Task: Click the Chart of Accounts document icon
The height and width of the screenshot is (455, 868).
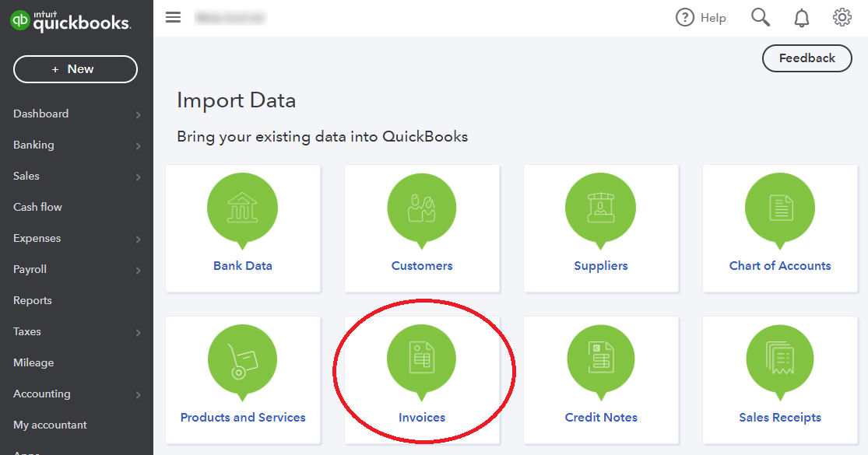Action: 780,208
